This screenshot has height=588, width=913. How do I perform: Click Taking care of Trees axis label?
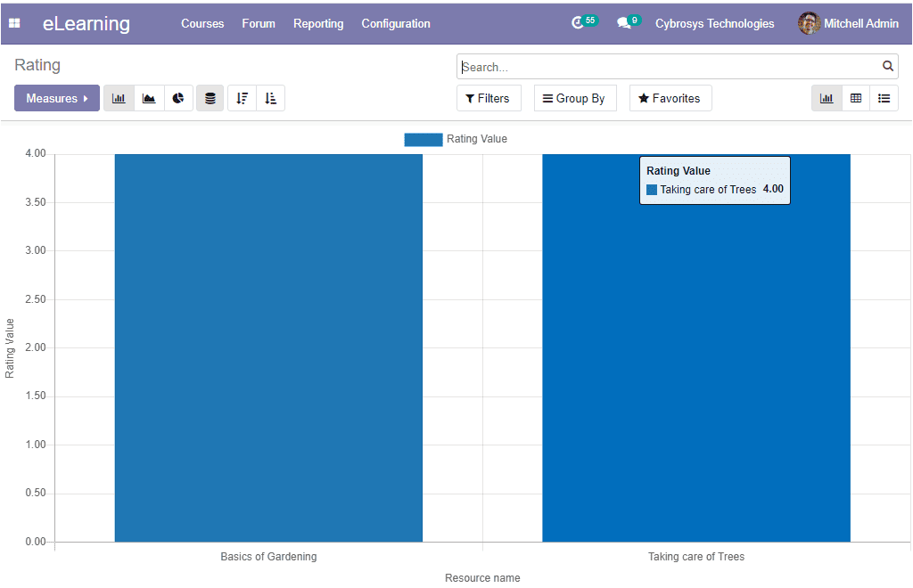click(x=696, y=557)
